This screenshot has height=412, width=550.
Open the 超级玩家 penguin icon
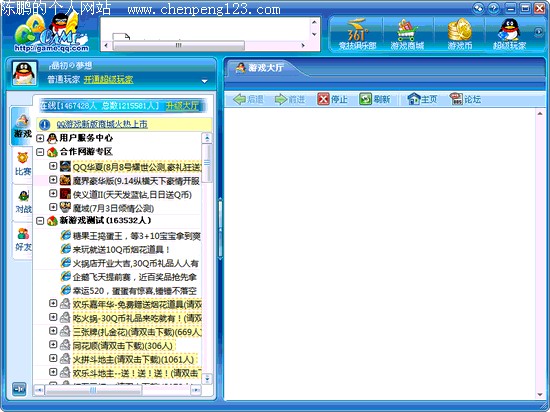509,34
